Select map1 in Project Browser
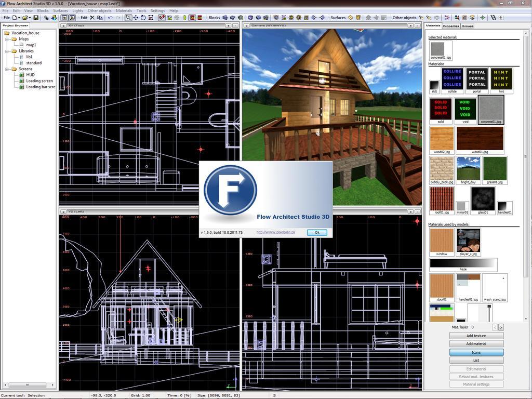 [31, 45]
